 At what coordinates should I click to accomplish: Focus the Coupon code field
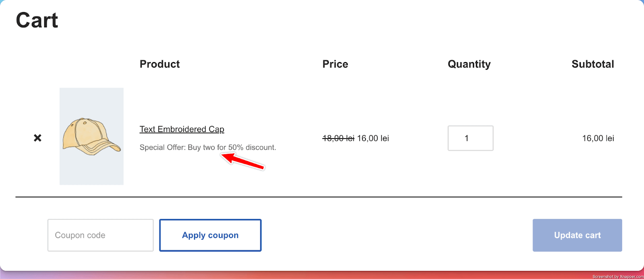pyautogui.click(x=100, y=235)
